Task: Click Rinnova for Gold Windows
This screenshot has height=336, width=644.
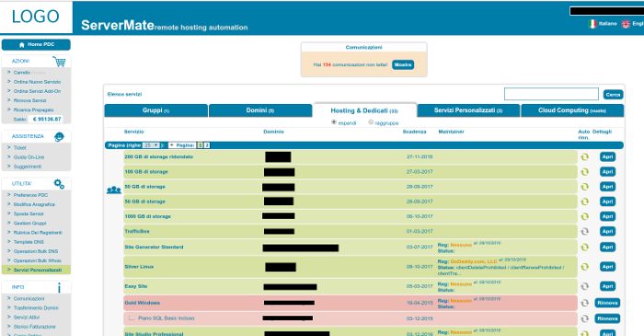Action: [x=607, y=303]
